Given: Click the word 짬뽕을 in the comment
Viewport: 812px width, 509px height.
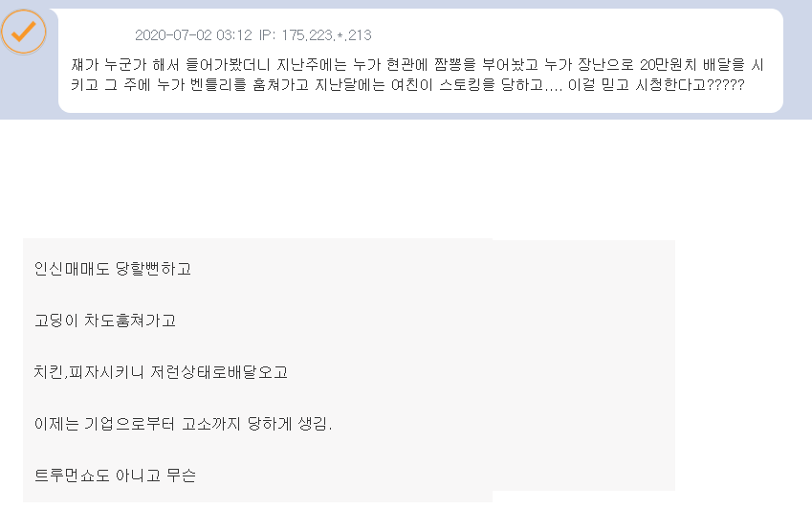Looking at the screenshot, I should point(444,65).
